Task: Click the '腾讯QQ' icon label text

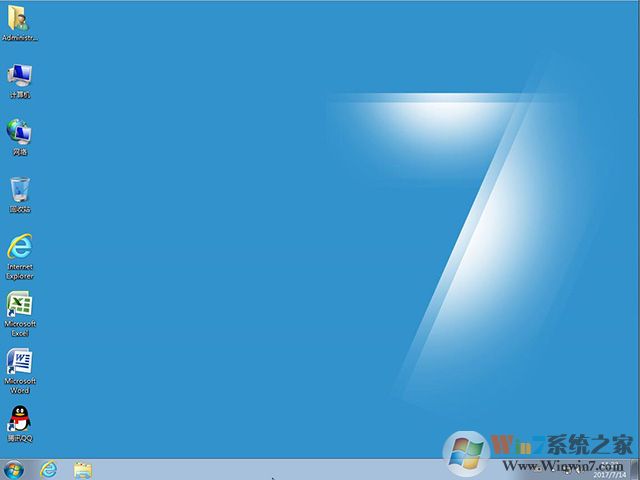Action: click(20, 438)
